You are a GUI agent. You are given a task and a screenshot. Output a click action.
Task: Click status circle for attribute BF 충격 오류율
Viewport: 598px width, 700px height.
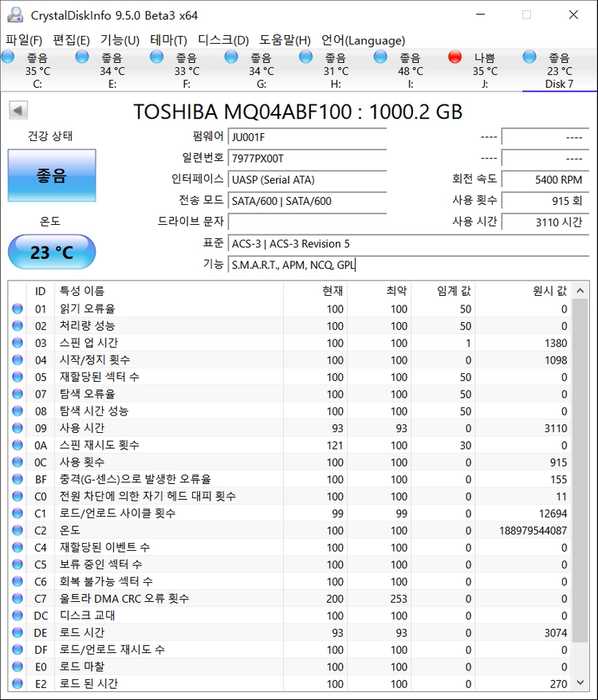click(x=18, y=479)
